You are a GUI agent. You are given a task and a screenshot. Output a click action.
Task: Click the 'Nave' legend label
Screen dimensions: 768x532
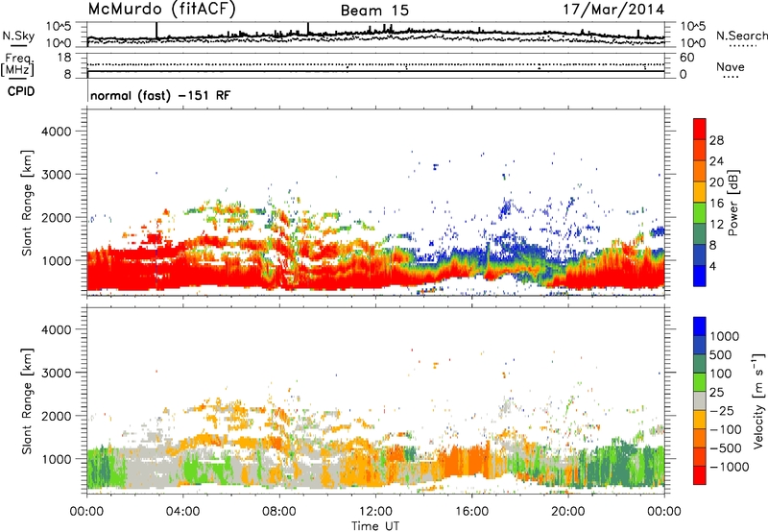[x=730, y=67]
